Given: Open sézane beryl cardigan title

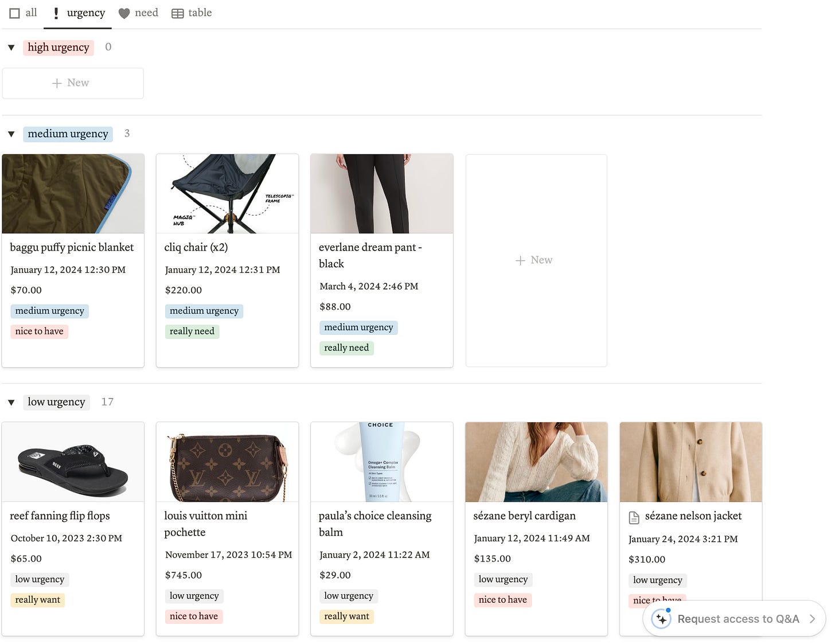Looking at the screenshot, I should pos(524,516).
